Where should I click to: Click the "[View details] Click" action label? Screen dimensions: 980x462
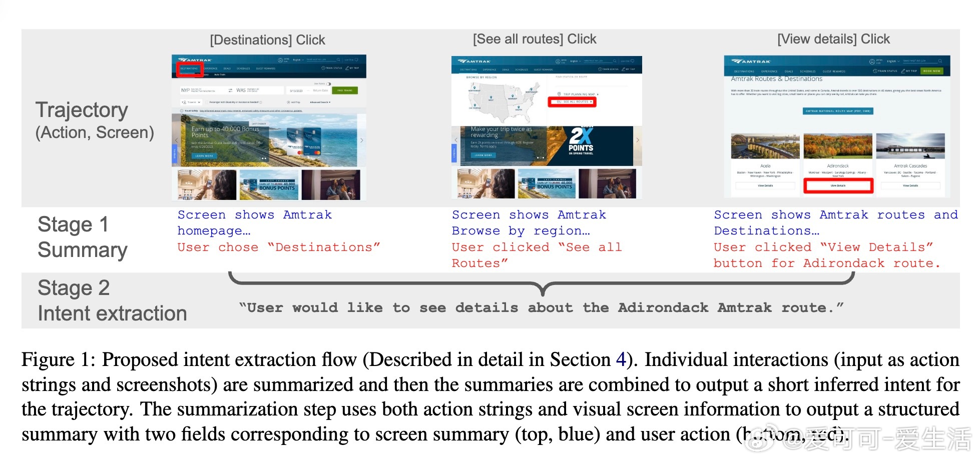coord(833,39)
